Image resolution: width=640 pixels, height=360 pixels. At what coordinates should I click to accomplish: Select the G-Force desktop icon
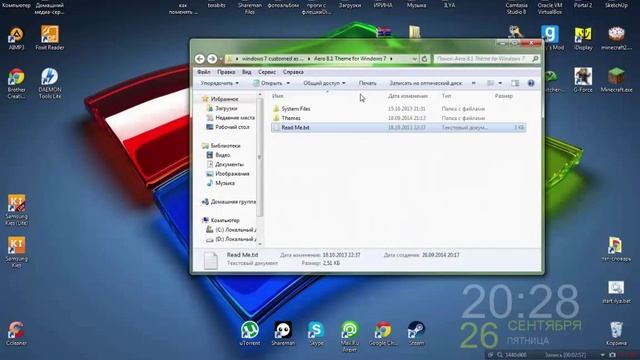[582, 80]
